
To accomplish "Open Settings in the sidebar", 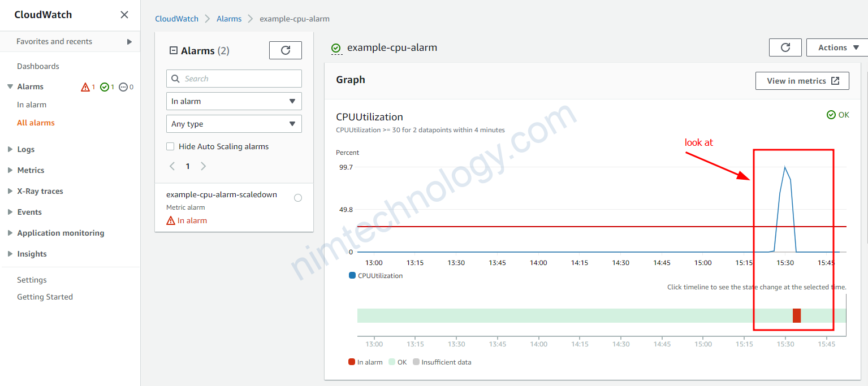I will coord(32,280).
